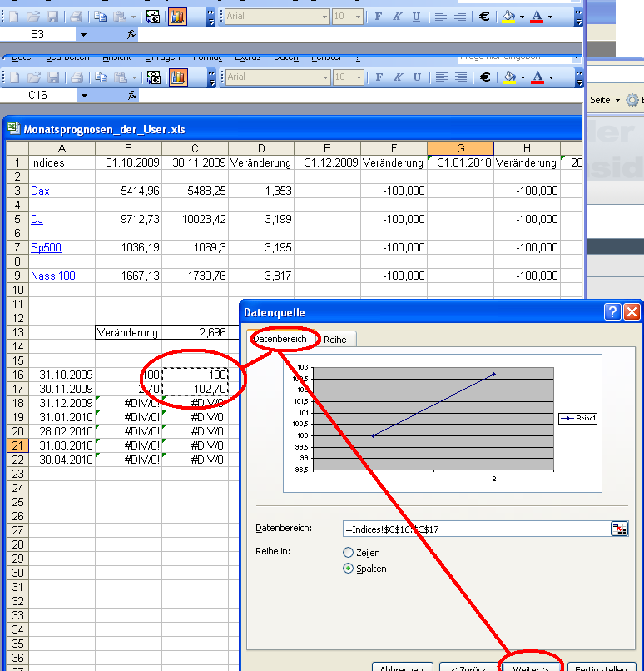Image resolution: width=644 pixels, height=671 pixels.
Task: Toggle Italic K in C16 toolbar
Action: coord(398,77)
